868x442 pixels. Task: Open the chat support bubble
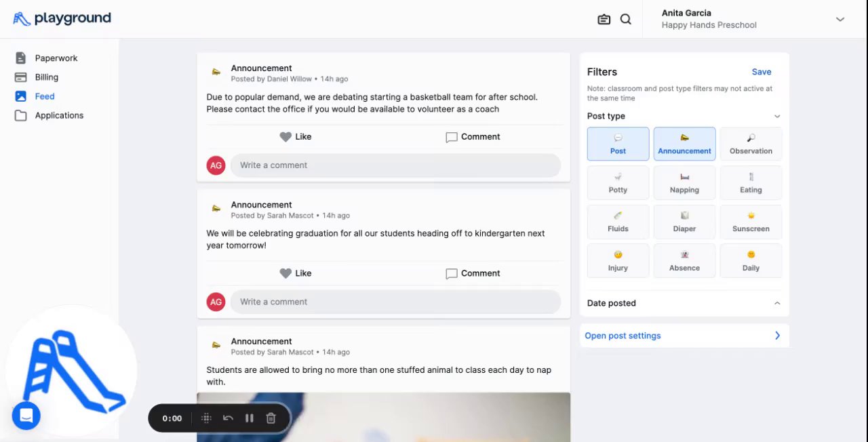point(26,416)
